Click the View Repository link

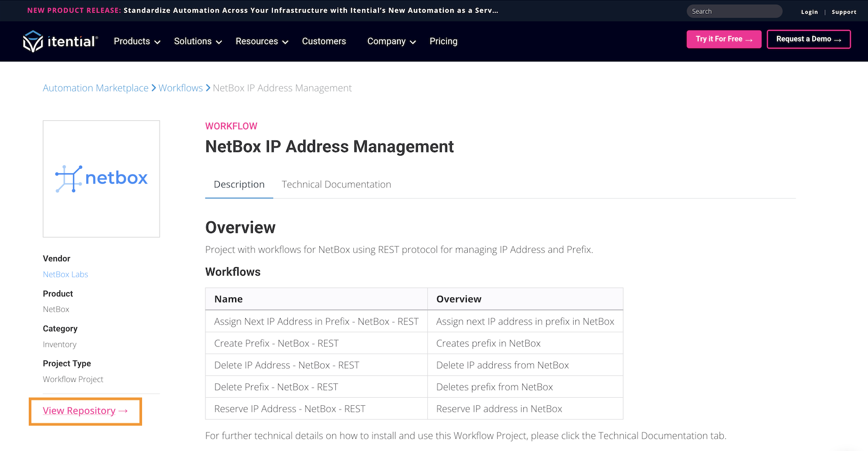pyautogui.click(x=85, y=411)
